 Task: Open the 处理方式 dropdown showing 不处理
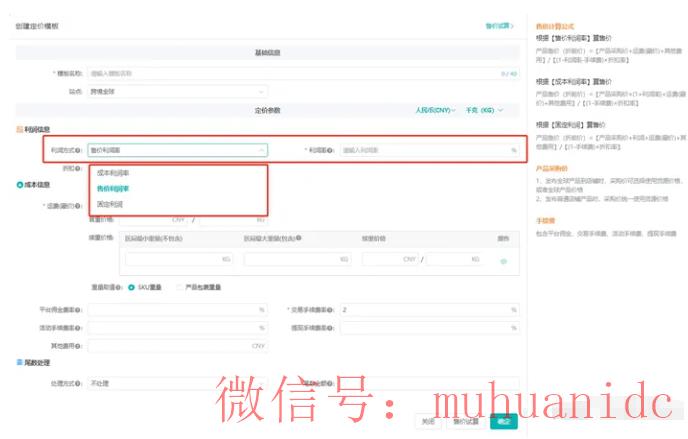[x=177, y=383]
